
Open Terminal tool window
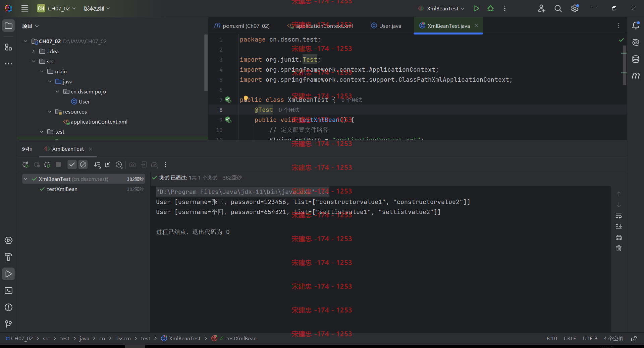pos(8,291)
